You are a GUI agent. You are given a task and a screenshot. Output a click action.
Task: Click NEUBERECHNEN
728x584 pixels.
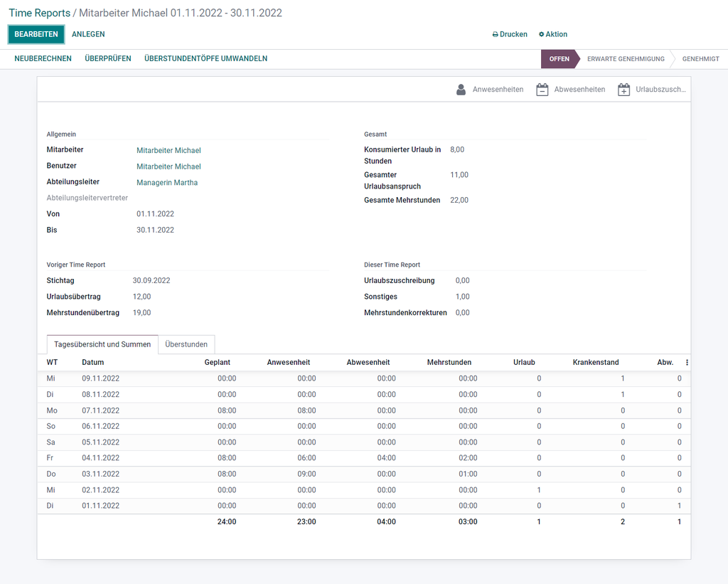pos(43,58)
